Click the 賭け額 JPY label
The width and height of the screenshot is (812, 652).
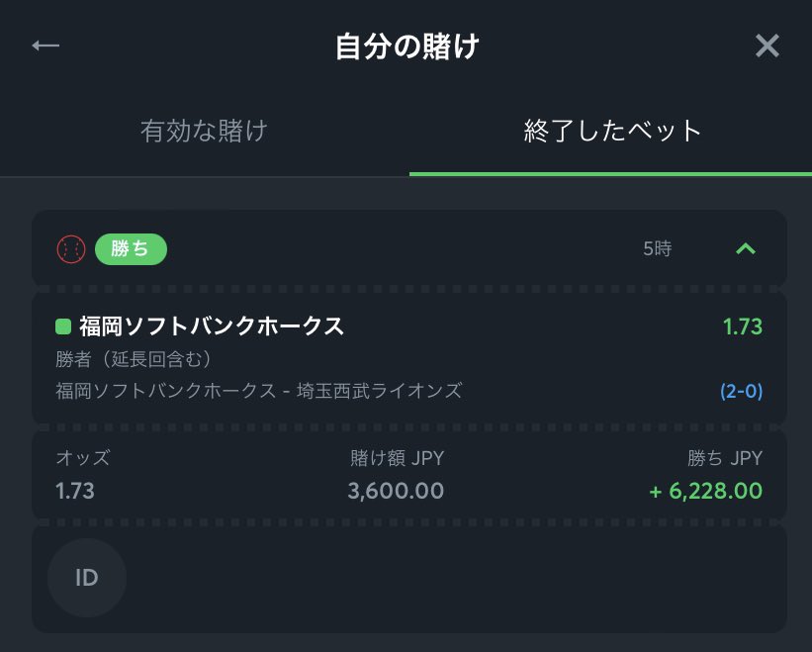tap(396, 458)
